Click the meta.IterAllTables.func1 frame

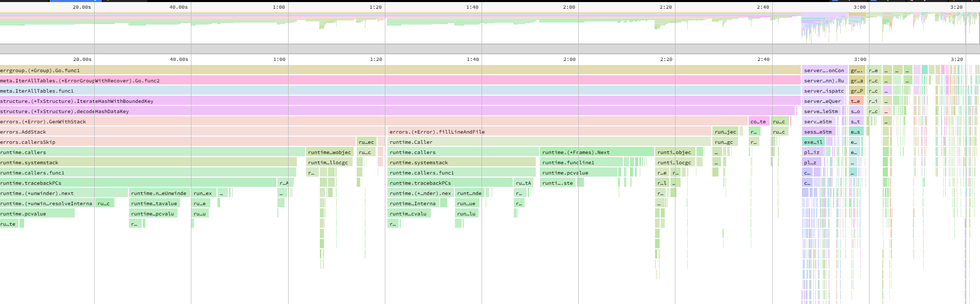pos(400,91)
